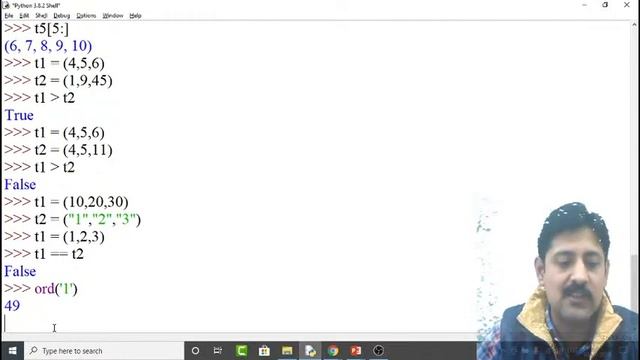
Task: Click the line "ord('1')"
Action: coord(56,289)
